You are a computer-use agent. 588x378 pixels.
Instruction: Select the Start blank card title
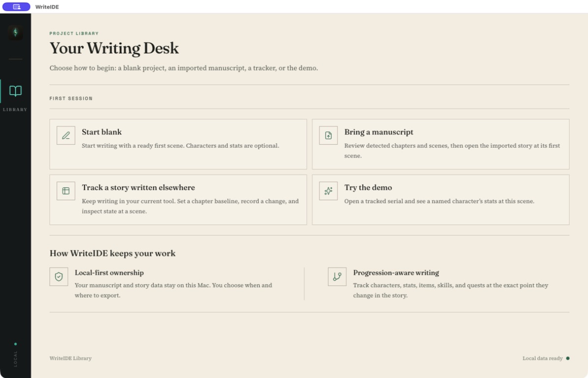click(x=102, y=132)
